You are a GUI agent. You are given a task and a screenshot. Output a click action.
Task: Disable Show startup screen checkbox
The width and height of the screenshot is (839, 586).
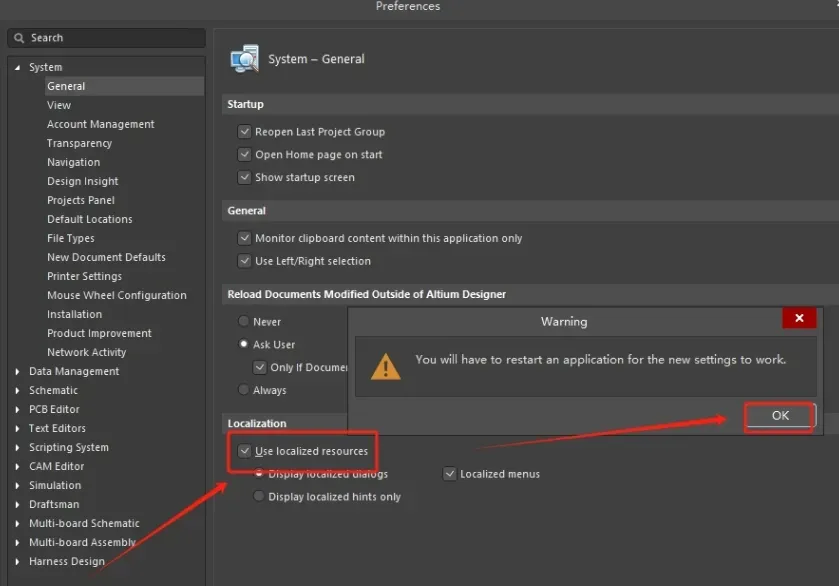(245, 177)
